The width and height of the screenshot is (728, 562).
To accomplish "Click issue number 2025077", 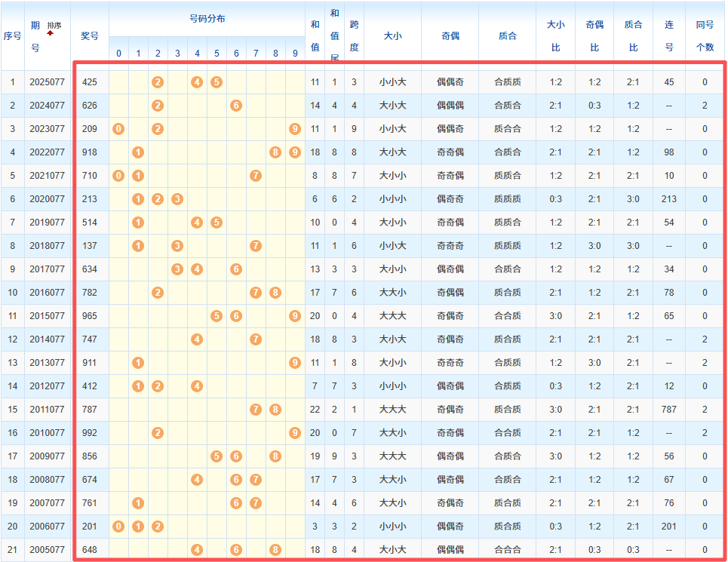I will pyautogui.click(x=48, y=83).
